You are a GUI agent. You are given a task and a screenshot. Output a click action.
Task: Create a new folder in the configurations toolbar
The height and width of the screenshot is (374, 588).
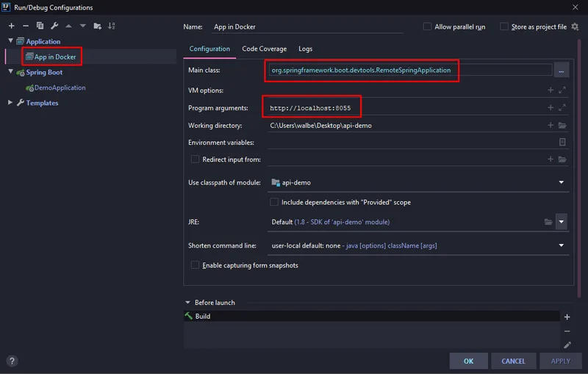[x=98, y=26]
